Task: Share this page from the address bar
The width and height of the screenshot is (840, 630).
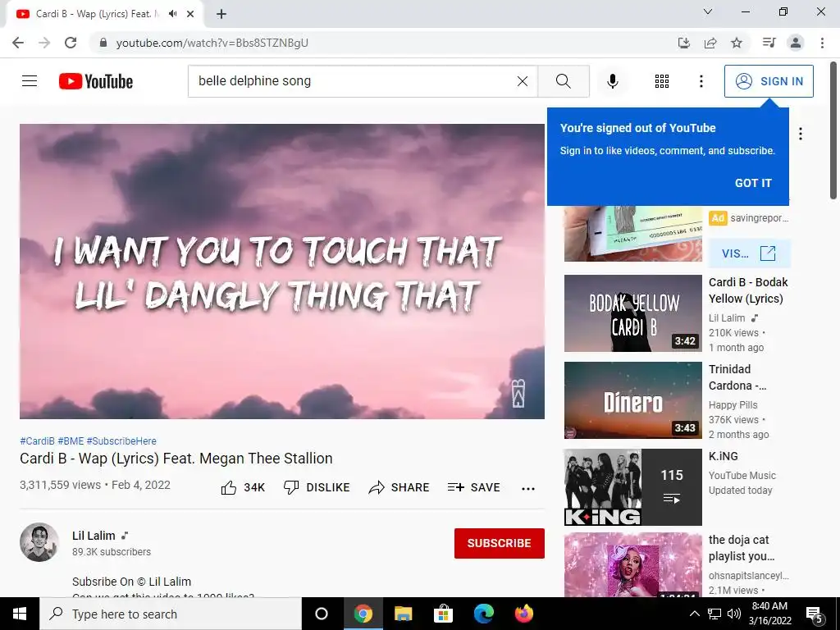Action: pos(710,43)
